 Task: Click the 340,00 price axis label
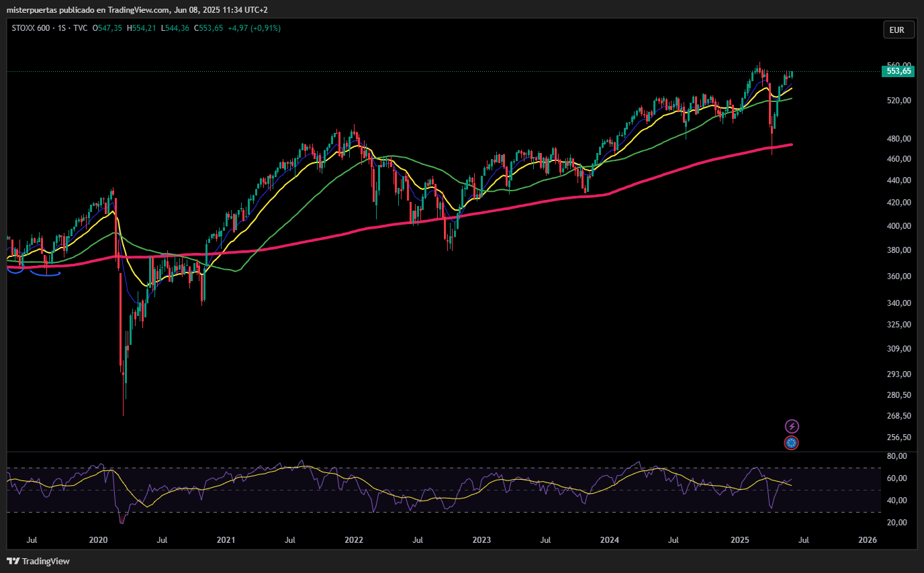coord(898,303)
